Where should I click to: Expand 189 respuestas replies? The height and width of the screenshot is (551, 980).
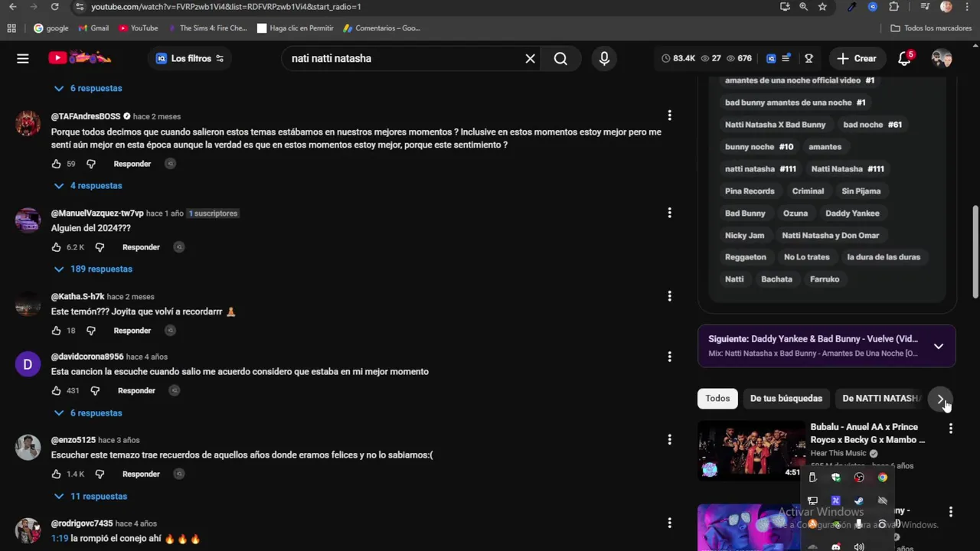pos(93,269)
